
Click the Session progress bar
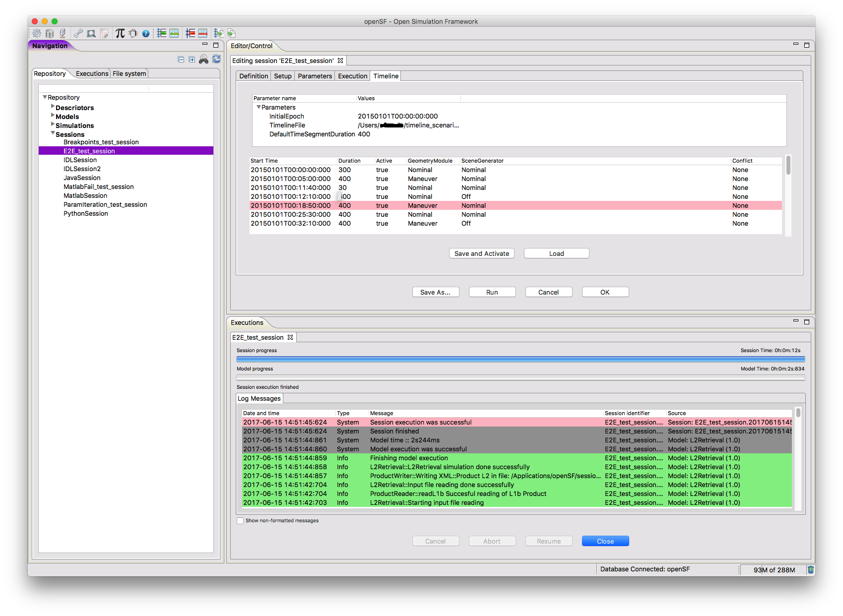coord(520,359)
